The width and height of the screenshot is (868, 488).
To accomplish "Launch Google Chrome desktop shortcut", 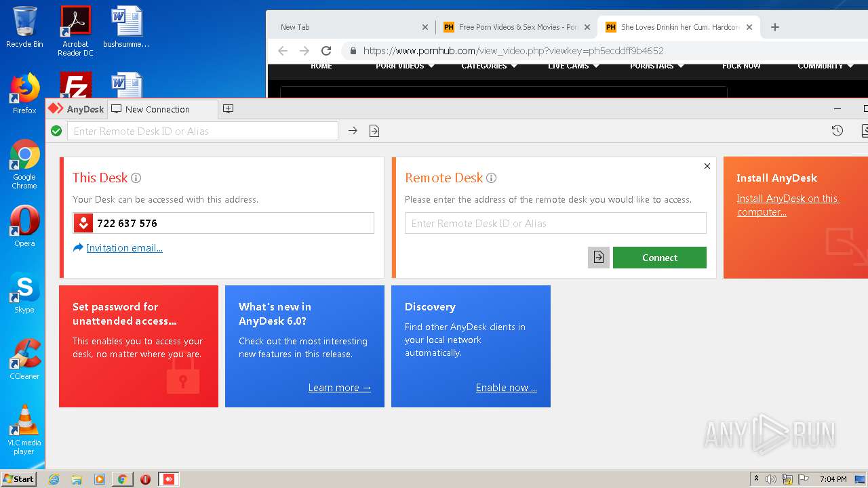I will (24, 164).
